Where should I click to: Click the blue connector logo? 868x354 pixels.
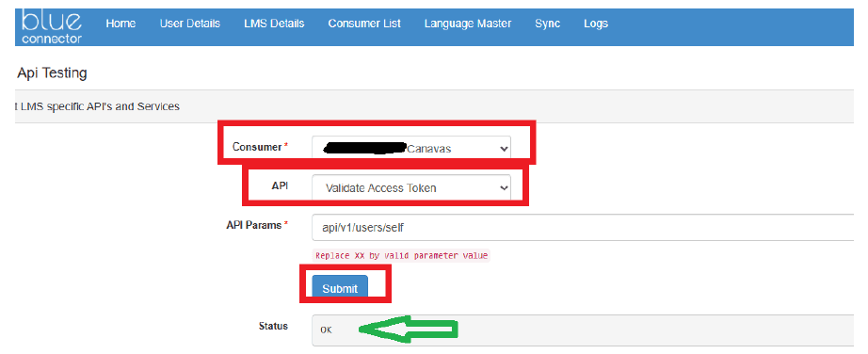click(x=52, y=26)
